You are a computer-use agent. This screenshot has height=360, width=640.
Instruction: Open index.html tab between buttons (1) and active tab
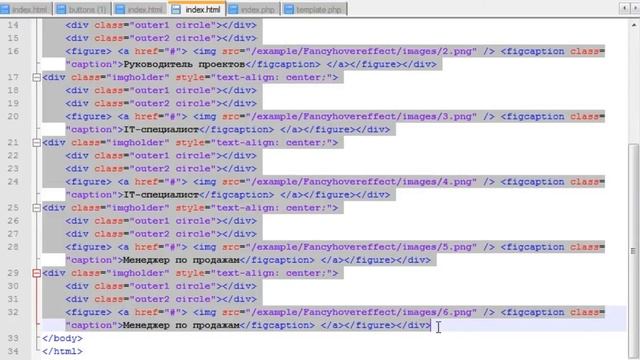(x=139, y=9)
